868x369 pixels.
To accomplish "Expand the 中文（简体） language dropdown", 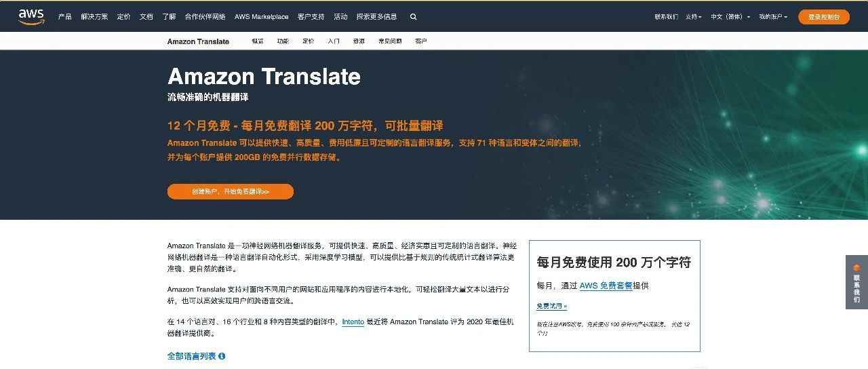I will click(x=730, y=17).
